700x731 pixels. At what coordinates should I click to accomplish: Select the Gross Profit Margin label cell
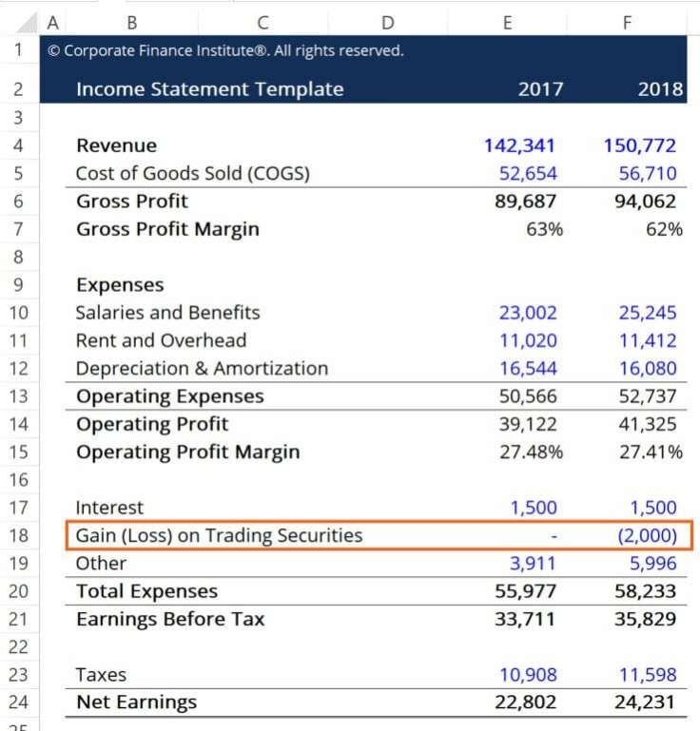tap(167, 229)
